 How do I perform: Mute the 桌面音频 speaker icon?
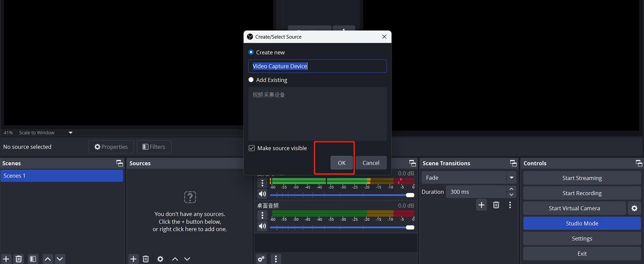[262, 226]
